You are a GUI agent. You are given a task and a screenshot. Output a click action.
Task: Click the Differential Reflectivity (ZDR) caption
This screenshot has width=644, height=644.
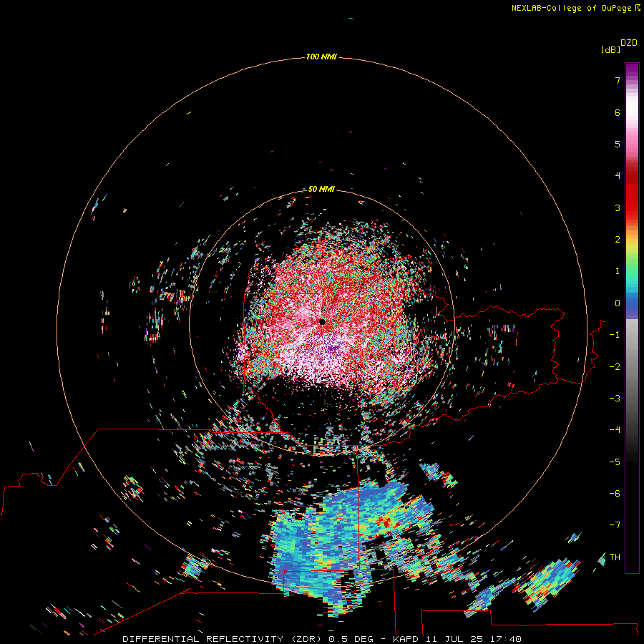point(223,639)
